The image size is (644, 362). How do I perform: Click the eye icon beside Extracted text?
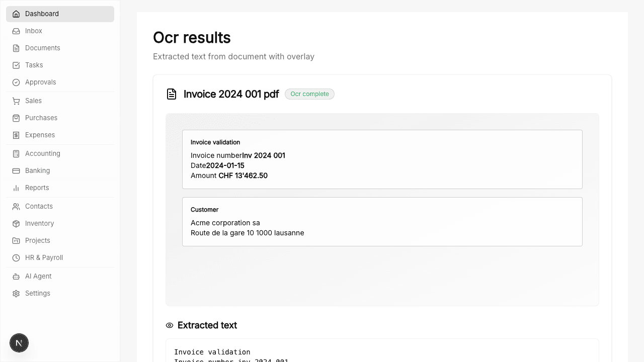[170, 325]
